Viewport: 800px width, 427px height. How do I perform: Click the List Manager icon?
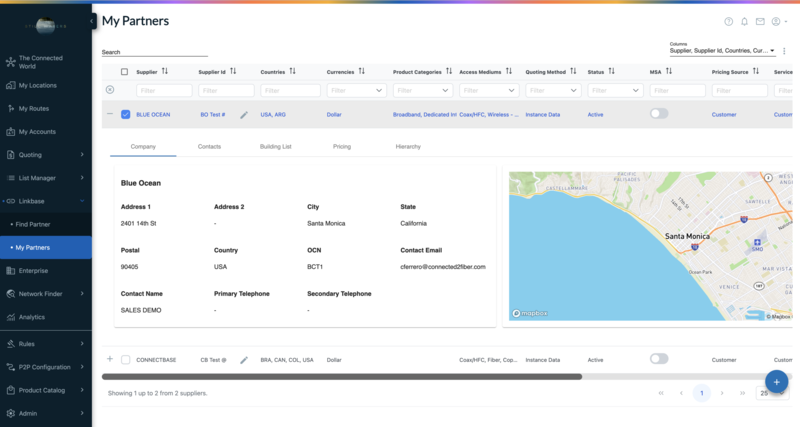10,178
